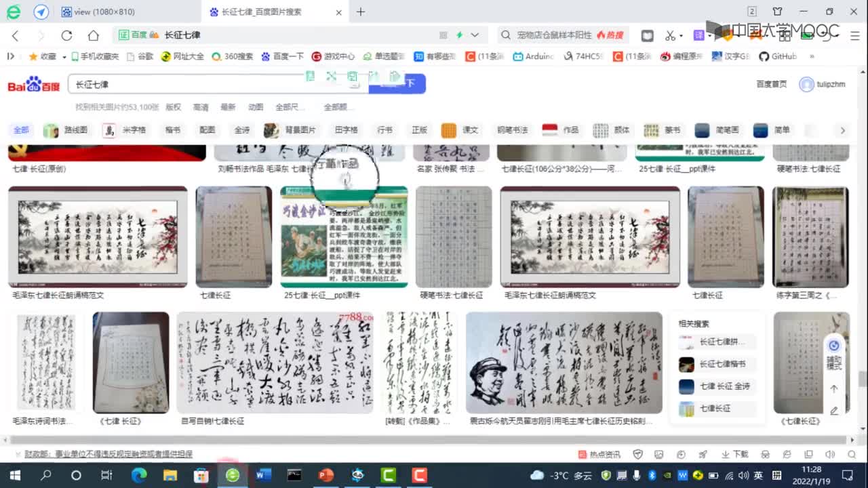Select the 田字格 category tag

point(346,130)
